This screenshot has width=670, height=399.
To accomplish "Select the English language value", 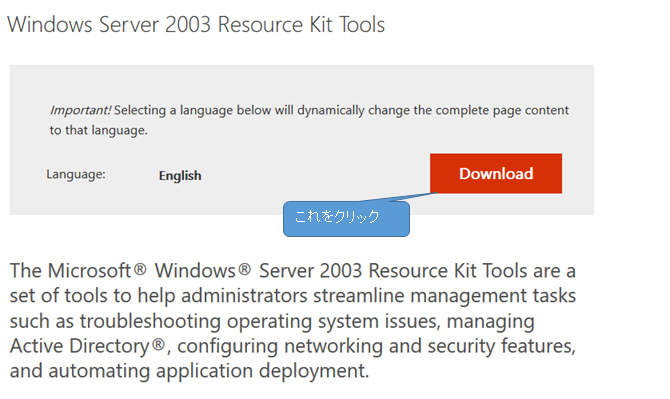I will point(180,176).
